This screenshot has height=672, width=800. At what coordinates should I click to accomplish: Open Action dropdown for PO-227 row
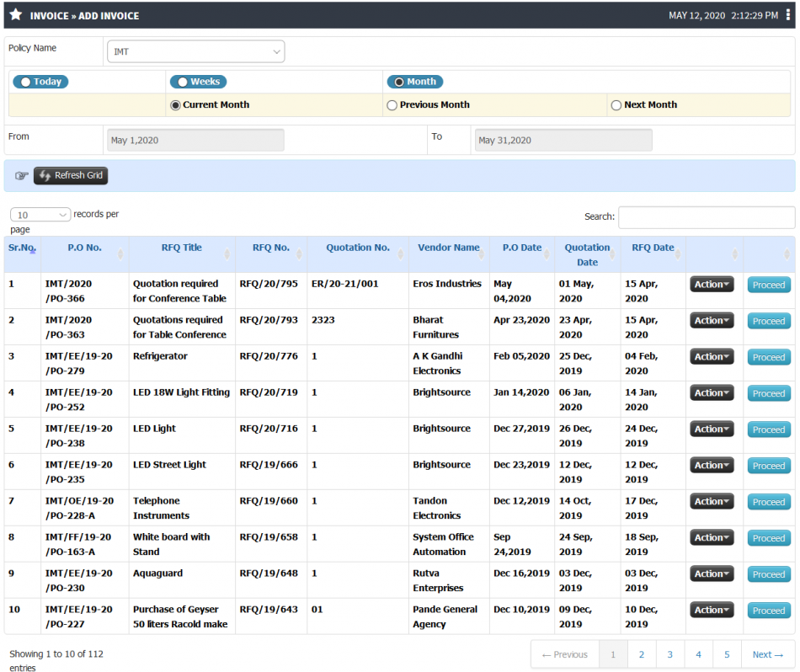tap(712, 611)
